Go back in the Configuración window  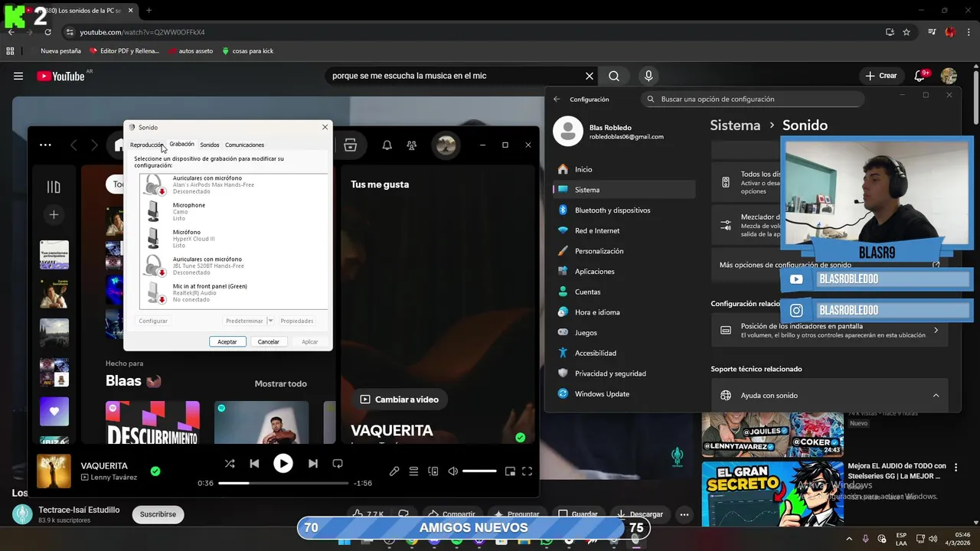coord(557,99)
